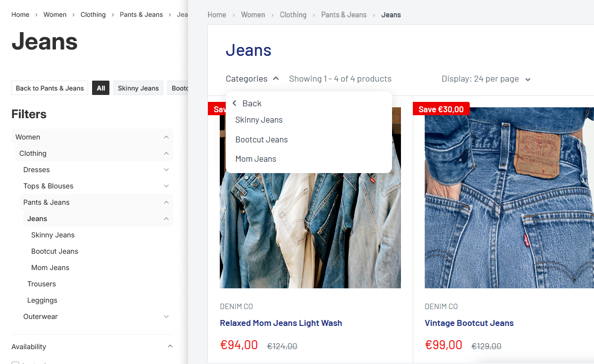Choose Bootcut Jeans in dropdown menu
Viewport: 594px width, 364px height.
pos(261,139)
